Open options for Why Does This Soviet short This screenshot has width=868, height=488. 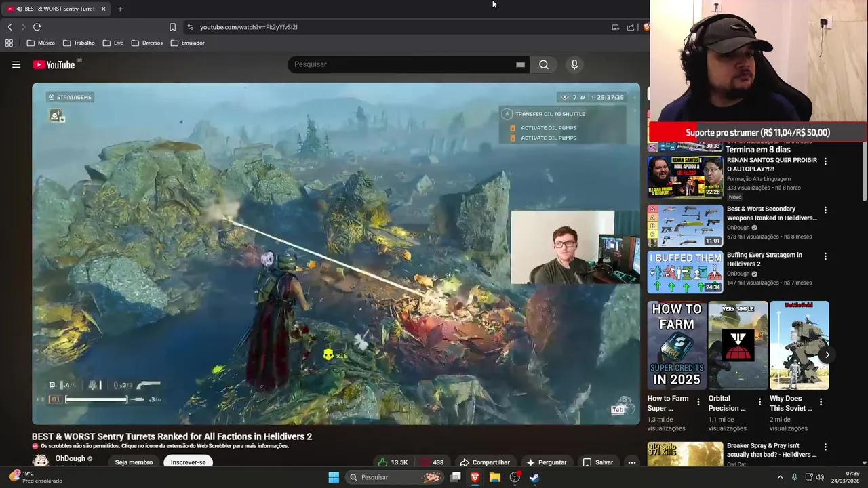(x=821, y=402)
